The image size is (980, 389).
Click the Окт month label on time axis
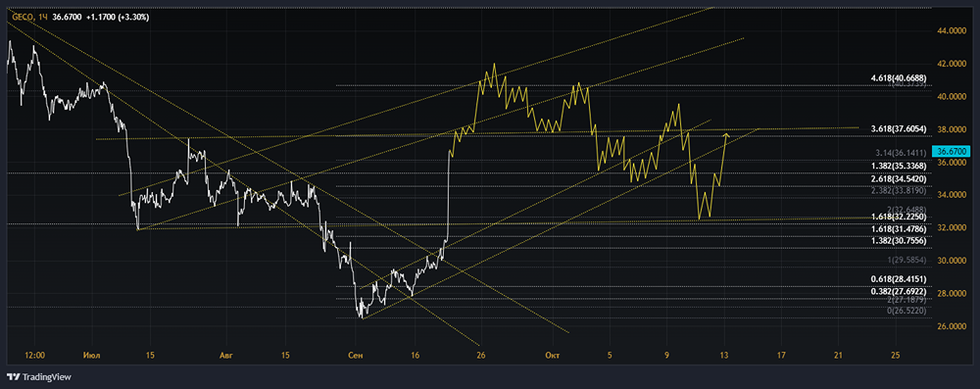[552, 356]
